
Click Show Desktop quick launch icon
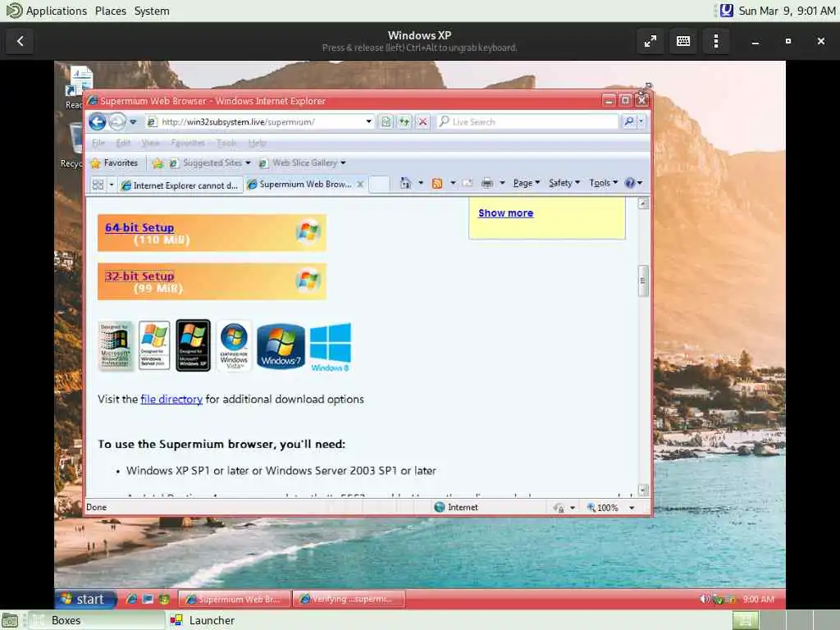click(148, 599)
